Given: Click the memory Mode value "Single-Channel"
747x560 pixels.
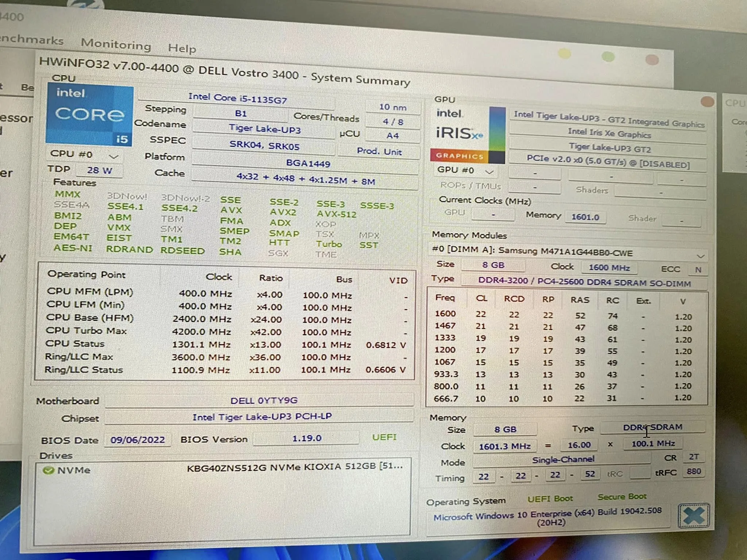Looking at the screenshot, I should (x=562, y=460).
